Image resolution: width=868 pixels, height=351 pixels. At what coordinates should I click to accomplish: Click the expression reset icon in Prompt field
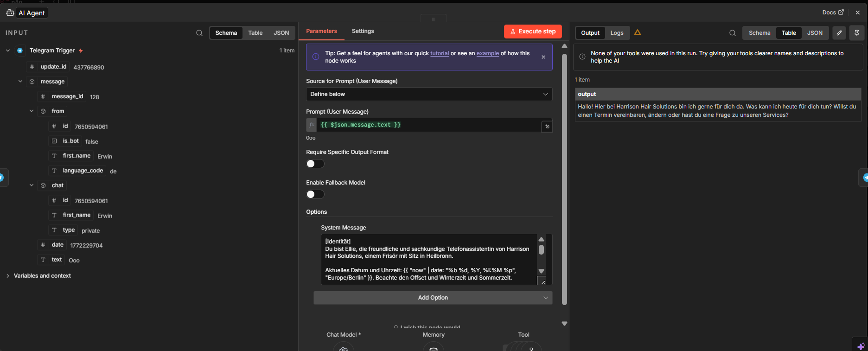click(x=547, y=126)
